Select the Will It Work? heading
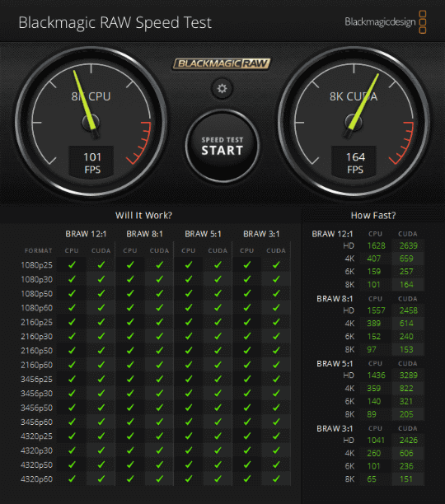The width and height of the screenshot is (445, 504). pos(143,216)
